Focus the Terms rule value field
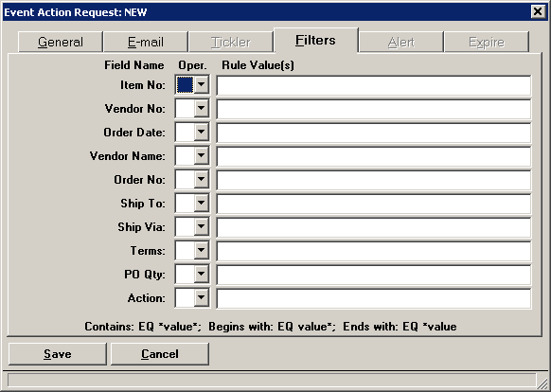Screen dimensions: 551x392 coord(374,251)
